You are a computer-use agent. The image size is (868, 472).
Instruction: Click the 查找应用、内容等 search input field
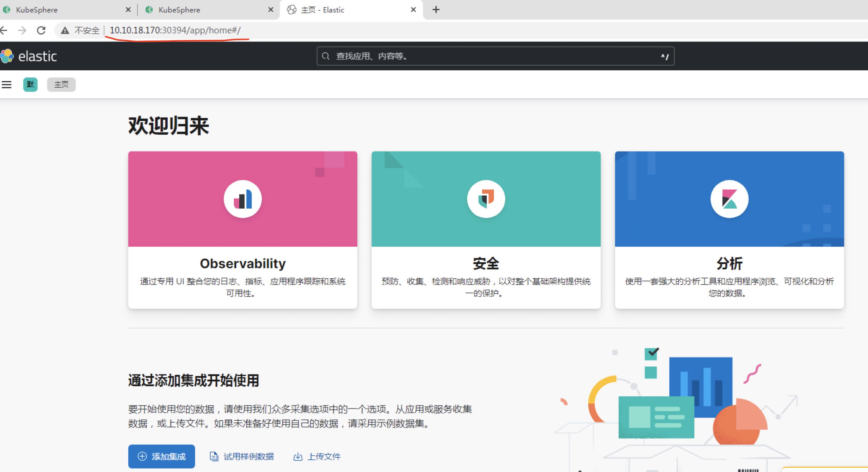click(472, 56)
